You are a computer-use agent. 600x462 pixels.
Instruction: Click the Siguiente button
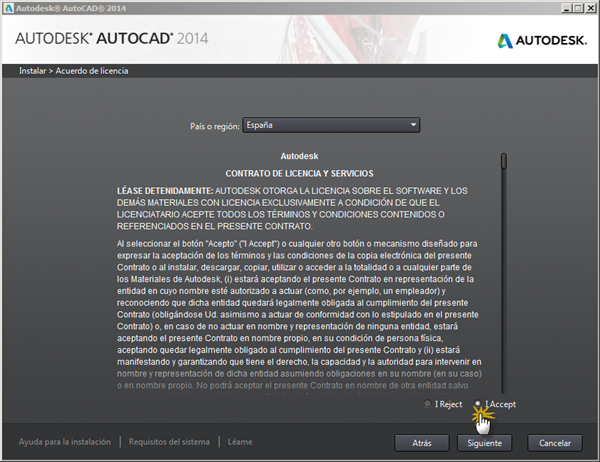tap(484, 443)
